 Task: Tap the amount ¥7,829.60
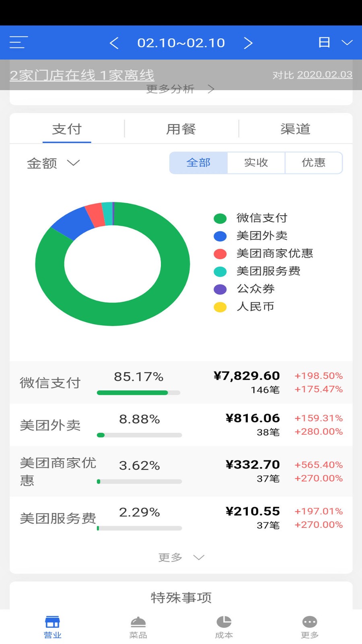click(x=247, y=376)
